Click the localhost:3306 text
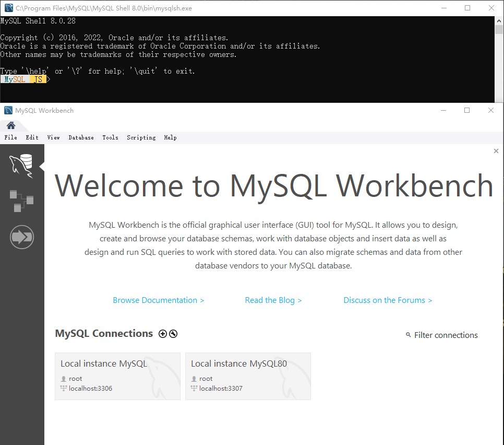 point(90,389)
